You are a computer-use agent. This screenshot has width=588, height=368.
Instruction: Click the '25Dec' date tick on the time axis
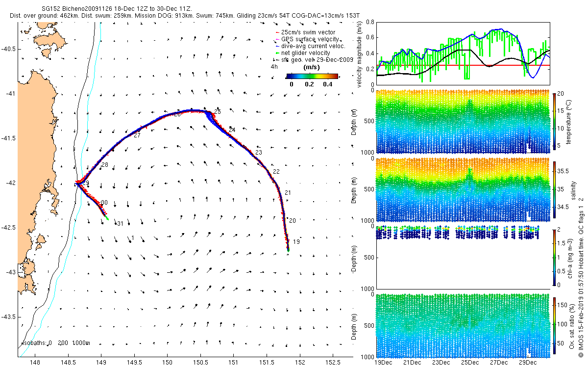coord(469,363)
